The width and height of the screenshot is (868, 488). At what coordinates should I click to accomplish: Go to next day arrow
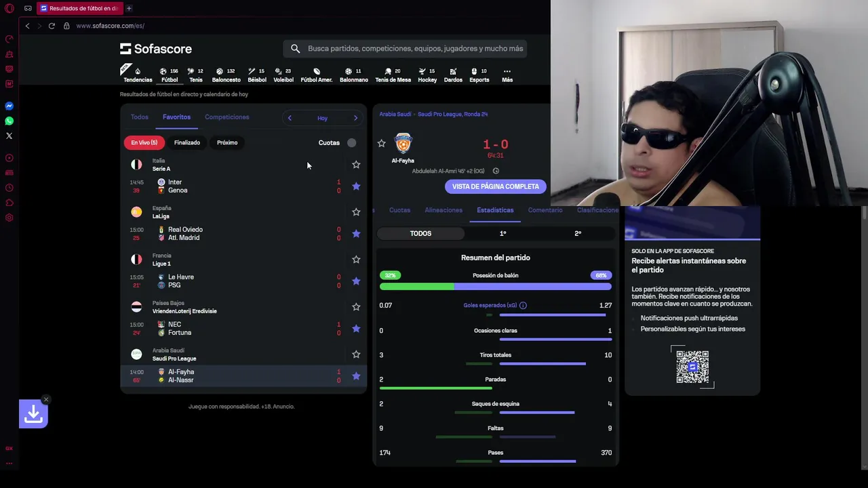pyautogui.click(x=355, y=118)
